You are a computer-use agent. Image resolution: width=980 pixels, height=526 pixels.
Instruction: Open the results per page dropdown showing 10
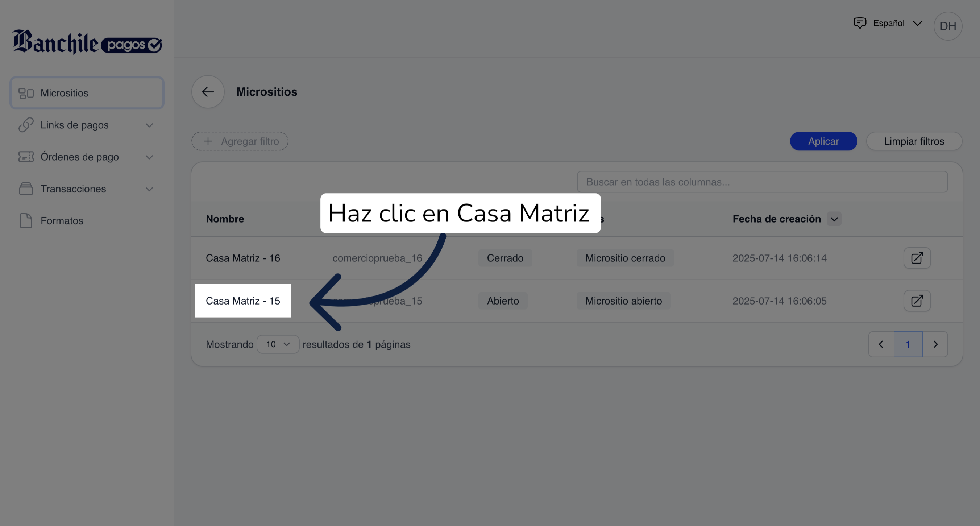point(278,344)
